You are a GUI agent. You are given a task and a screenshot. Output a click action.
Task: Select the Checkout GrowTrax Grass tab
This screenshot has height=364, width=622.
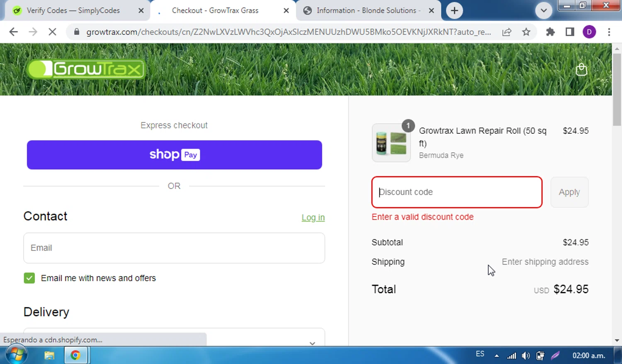pos(215,10)
